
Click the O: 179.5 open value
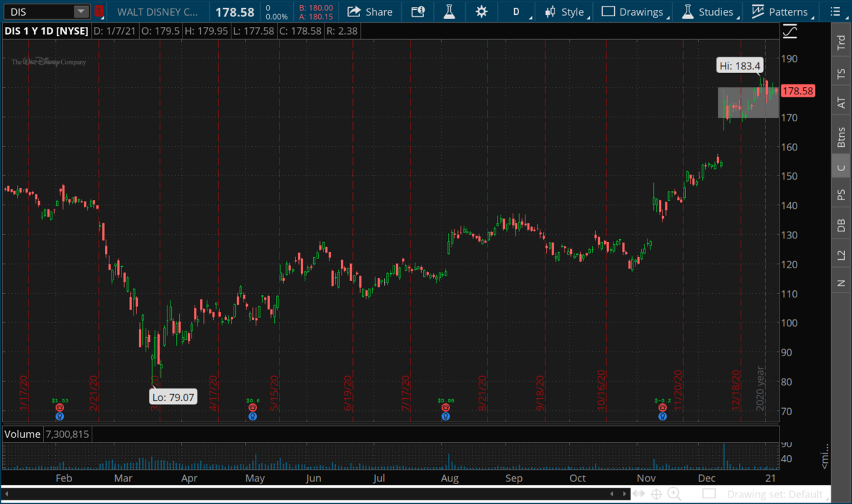[x=162, y=32]
